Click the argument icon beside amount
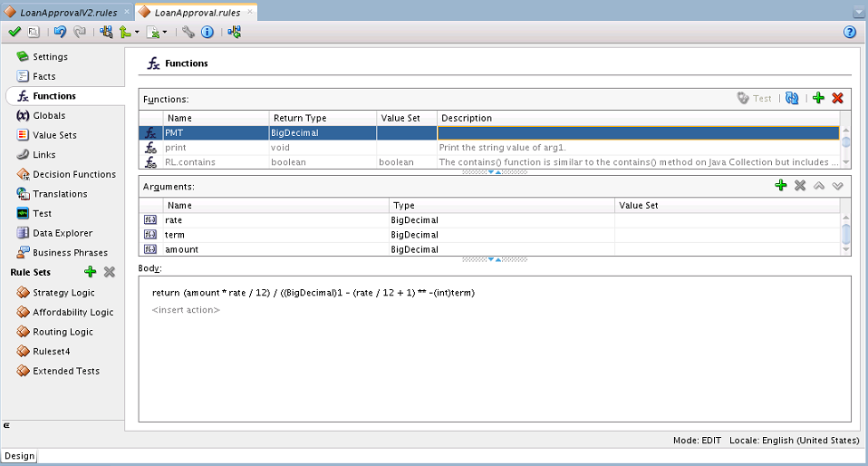 point(150,249)
